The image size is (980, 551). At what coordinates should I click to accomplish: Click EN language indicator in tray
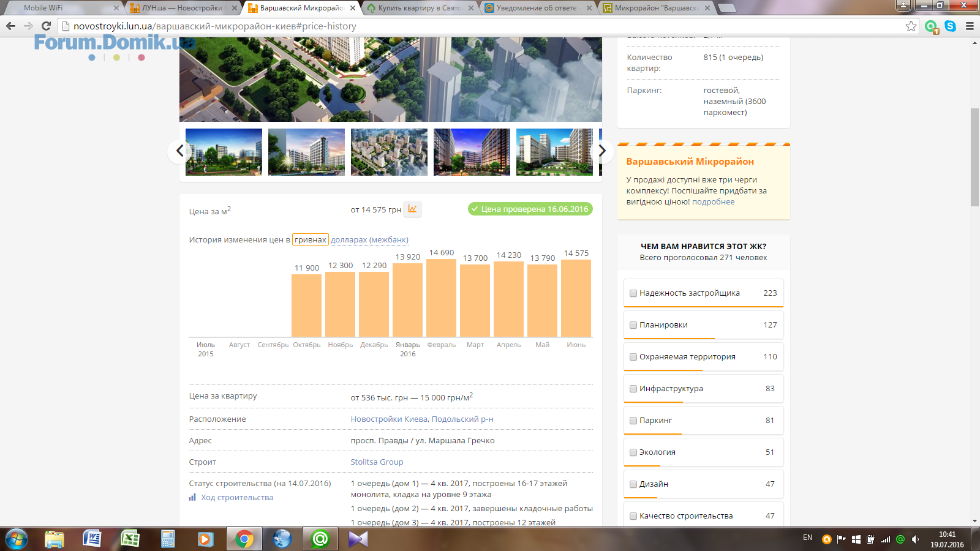(x=807, y=538)
